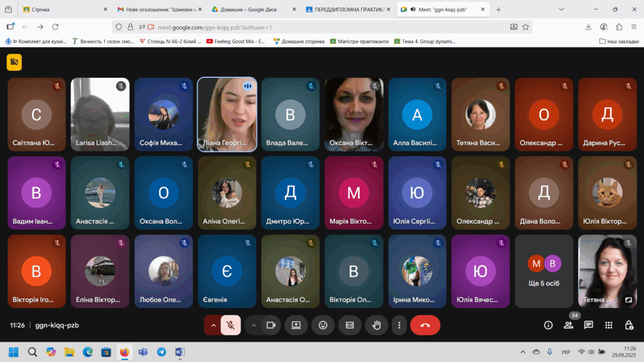Open the meeting details info panel
This screenshot has width=644, height=362.
pos(548,325)
